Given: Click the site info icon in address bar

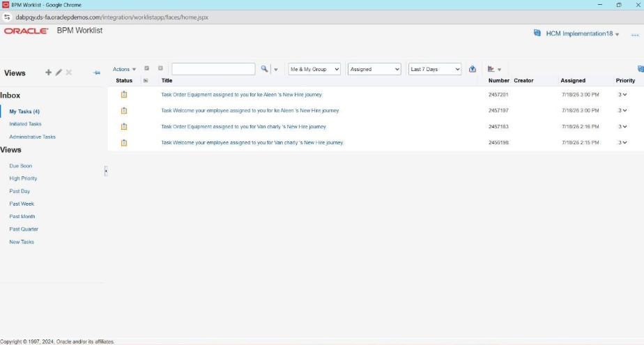Looking at the screenshot, I should tap(7, 17).
